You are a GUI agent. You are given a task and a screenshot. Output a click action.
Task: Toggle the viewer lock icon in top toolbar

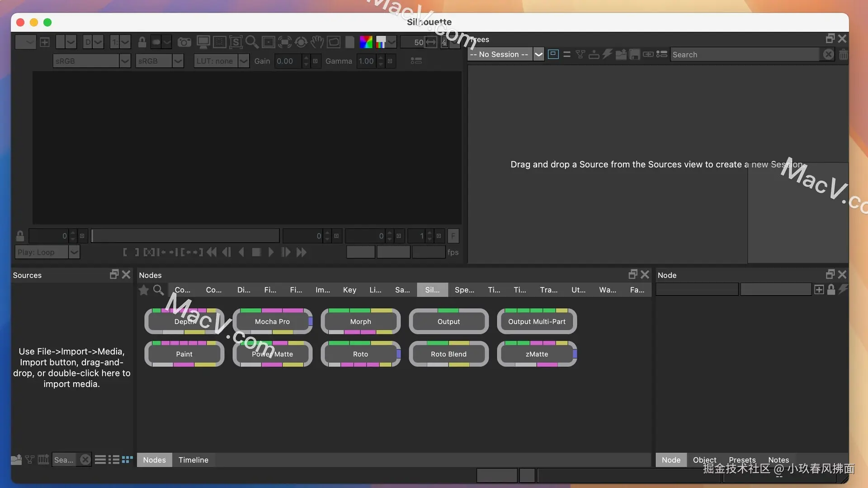[142, 42]
